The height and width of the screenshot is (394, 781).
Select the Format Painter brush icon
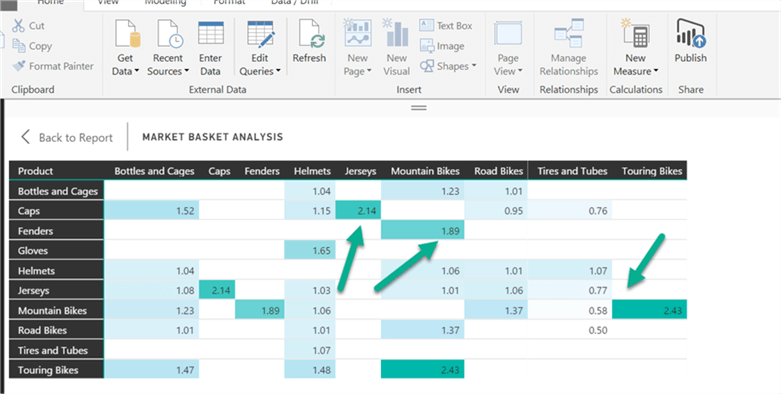(19, 66)
